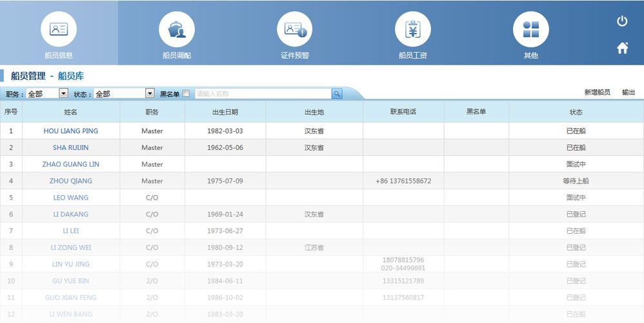Click the 船员管理 - 船员库 page title
Viewport: 644px width, 323px height.
(47, 76)
